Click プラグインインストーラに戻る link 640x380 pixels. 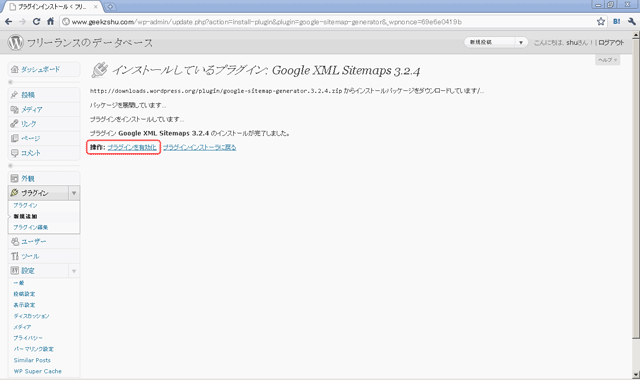pos(200,147)
